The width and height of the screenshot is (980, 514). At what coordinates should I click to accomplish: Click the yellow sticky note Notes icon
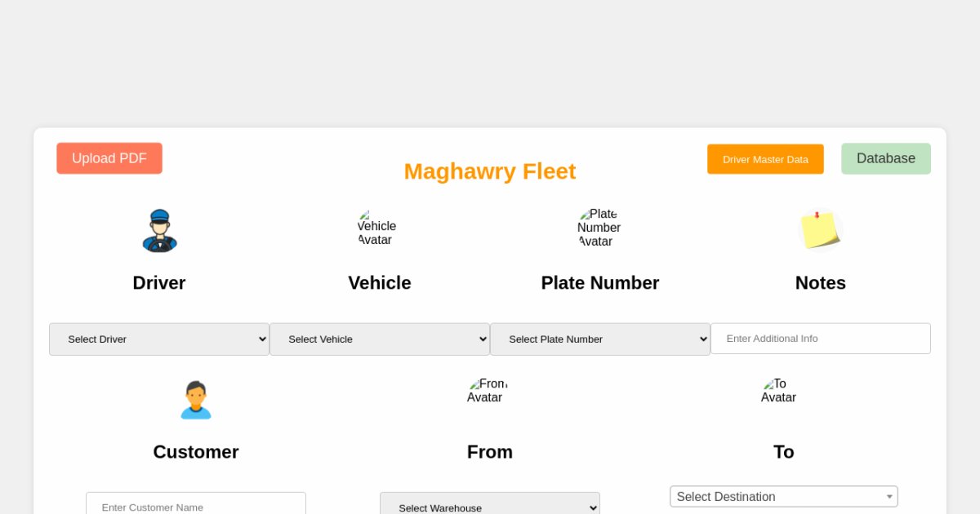tap(821, 231)
